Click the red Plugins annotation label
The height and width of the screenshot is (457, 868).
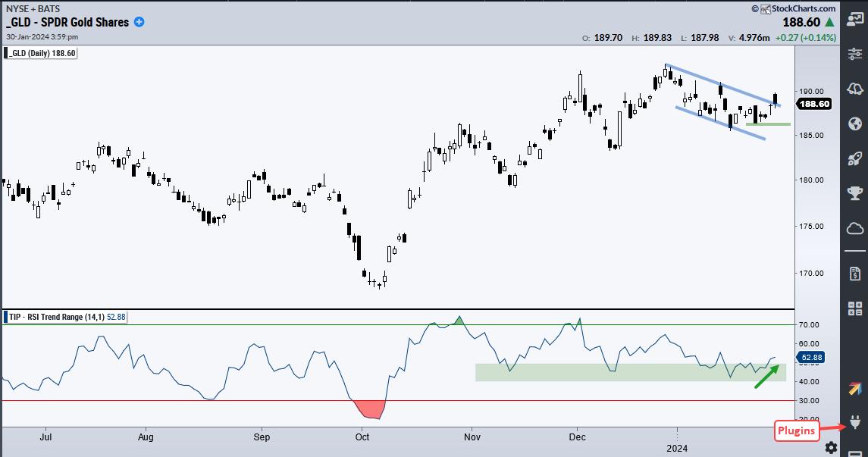click(794, 432)
